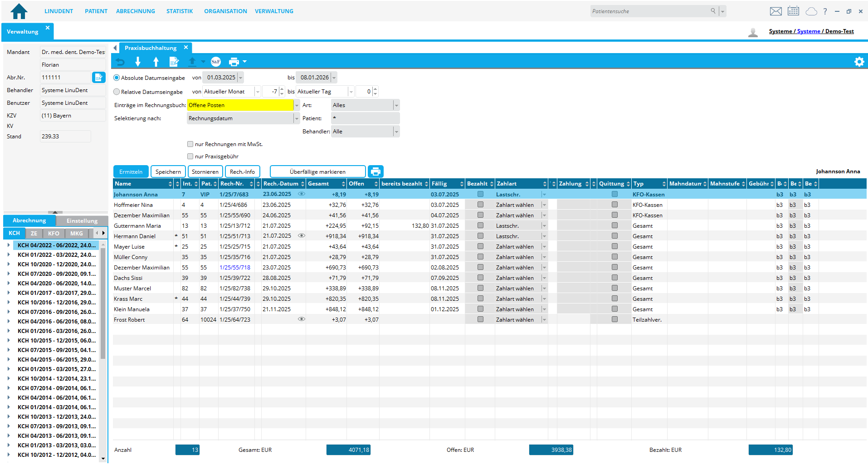Open the STATISTIK menu
This screenshot has width=868, height=465.
pos(180,11)
